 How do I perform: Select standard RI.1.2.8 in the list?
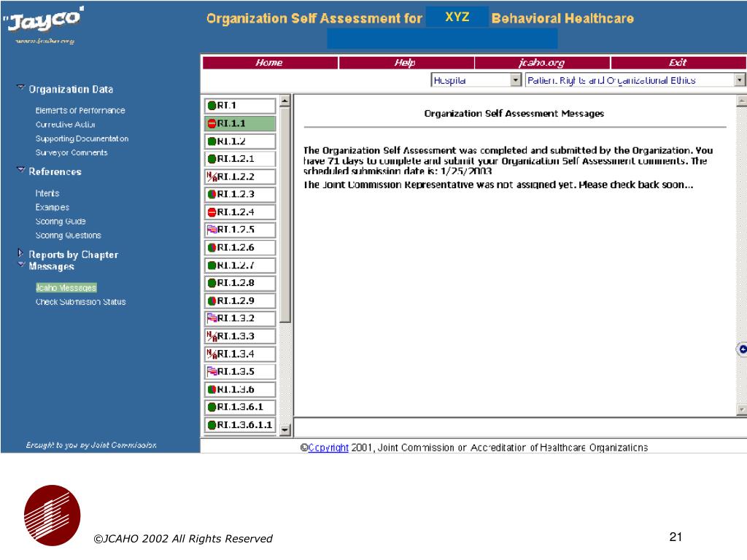[240, 283]
